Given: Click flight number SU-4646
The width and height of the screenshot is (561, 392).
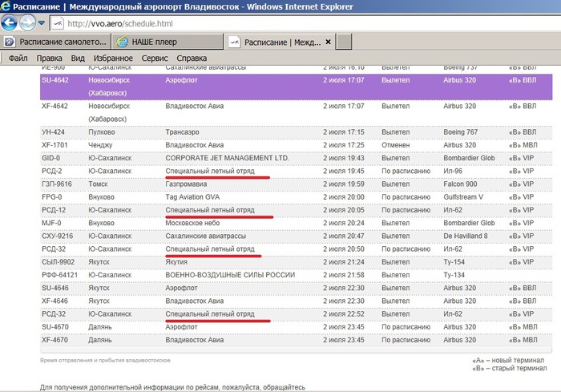Looking at the screenshot, I should (x=55, y=288).
